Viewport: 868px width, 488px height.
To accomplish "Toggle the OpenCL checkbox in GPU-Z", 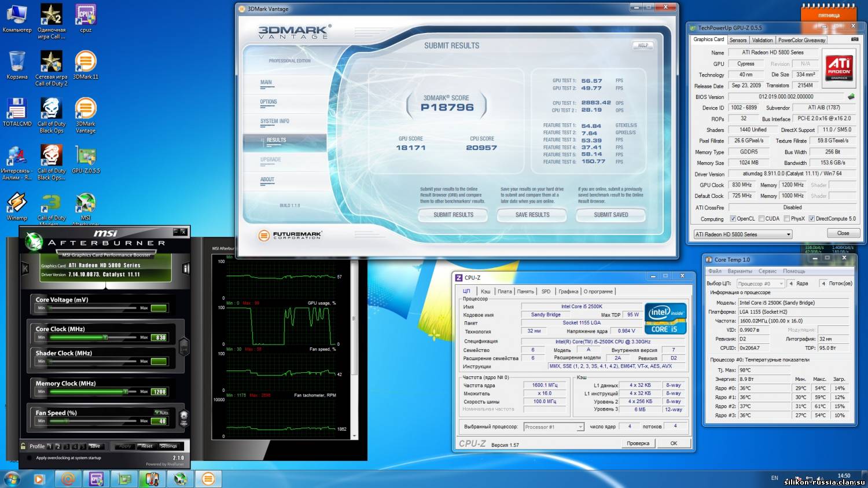I will point(733,219).
